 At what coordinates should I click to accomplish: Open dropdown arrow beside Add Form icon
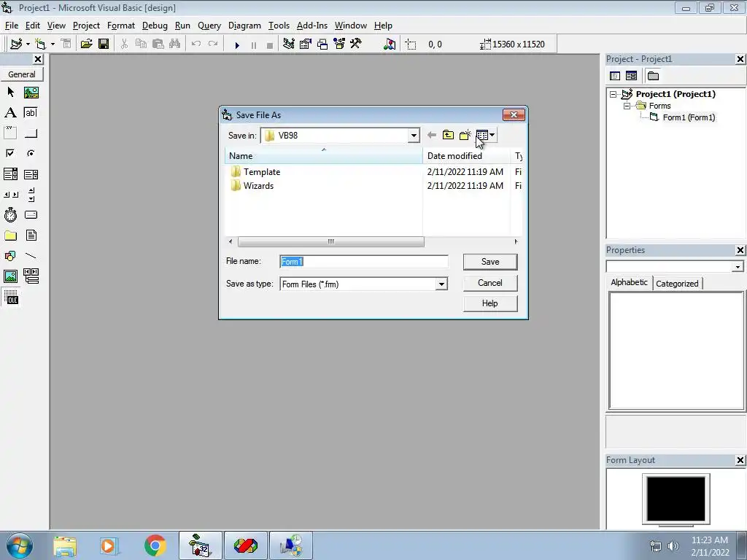53,44
